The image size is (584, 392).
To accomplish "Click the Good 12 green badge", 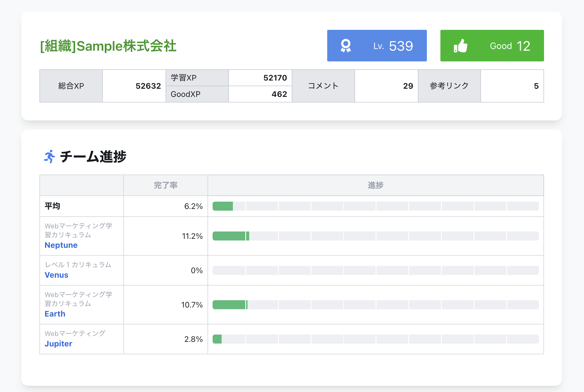I will [x=492, y=46].
